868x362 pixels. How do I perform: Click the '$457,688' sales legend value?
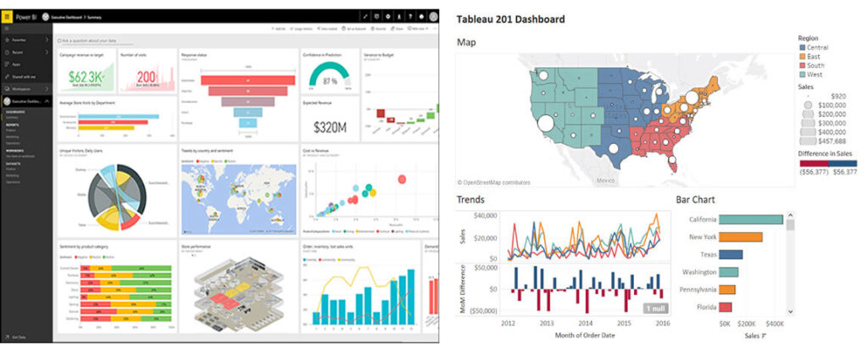tap(832, 141)
